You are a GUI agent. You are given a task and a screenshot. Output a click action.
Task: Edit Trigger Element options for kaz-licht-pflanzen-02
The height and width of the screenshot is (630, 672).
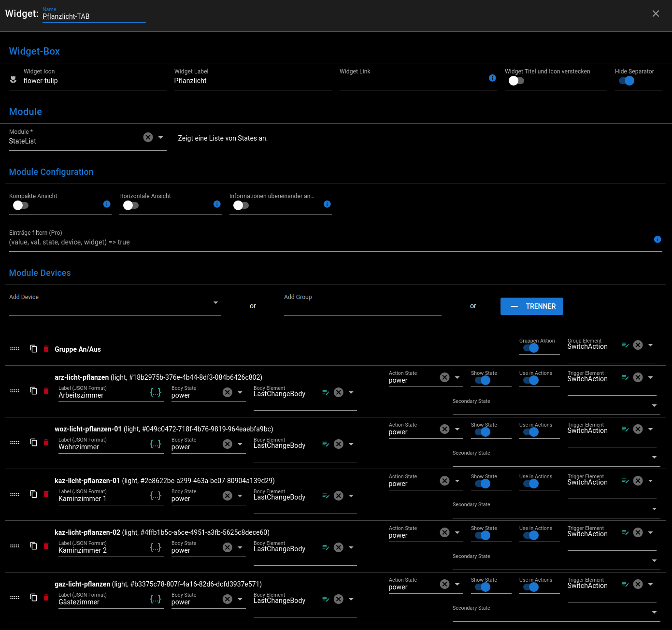point(625,532)
